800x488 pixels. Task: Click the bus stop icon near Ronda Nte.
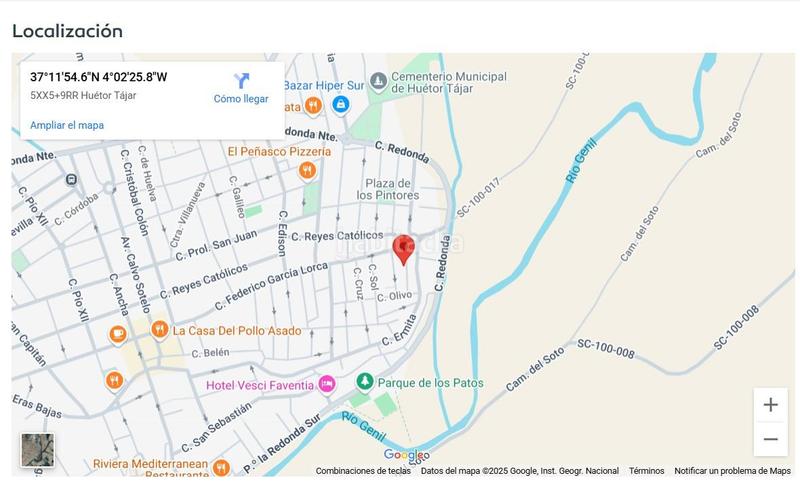(71, 180)
